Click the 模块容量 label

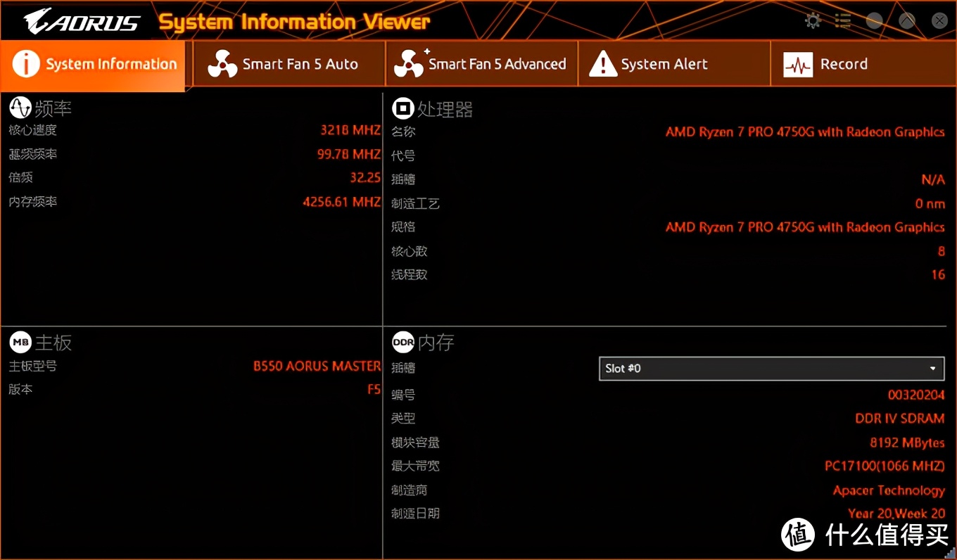pyautogui.click(x=415, y=443)
